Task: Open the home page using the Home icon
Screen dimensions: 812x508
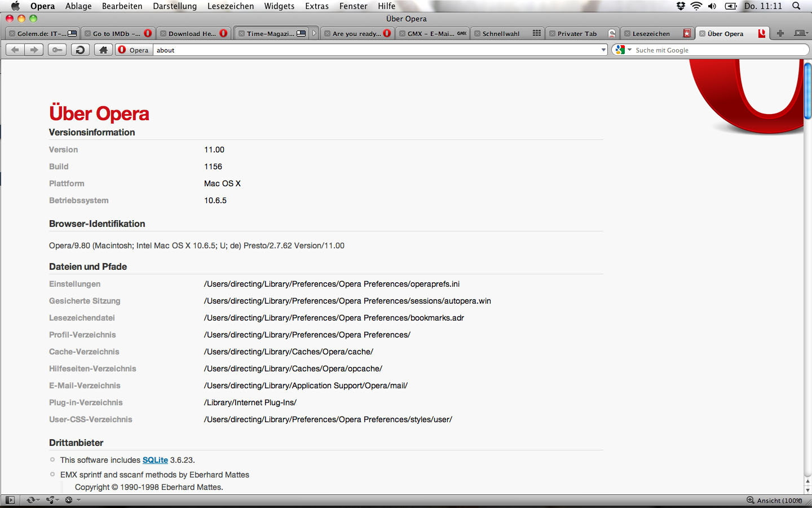Action: click(103, 50)
